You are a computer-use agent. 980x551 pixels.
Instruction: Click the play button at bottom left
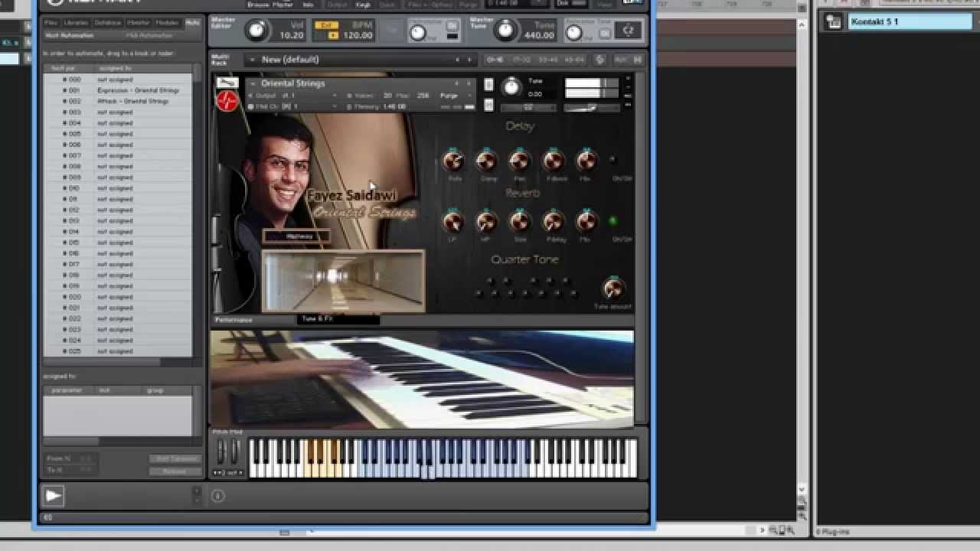pyautogui.click(x=53, y=496)
